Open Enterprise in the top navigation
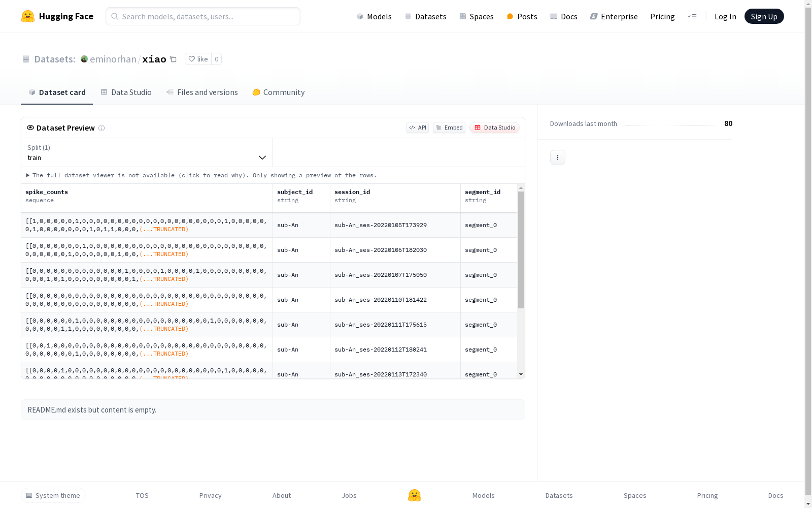 tap(614, 16)
